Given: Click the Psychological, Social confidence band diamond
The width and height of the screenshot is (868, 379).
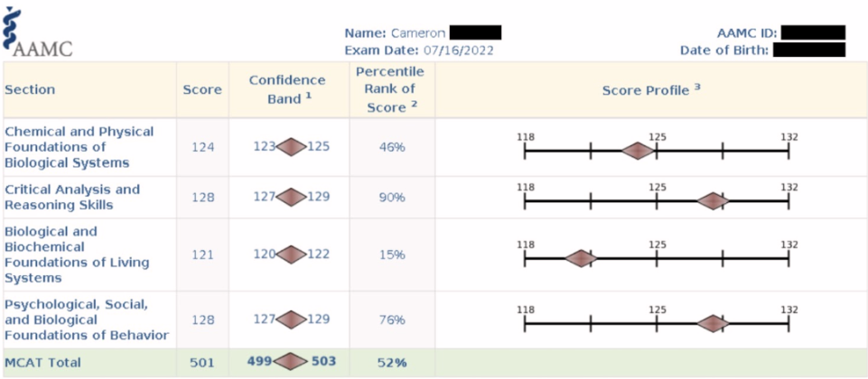Looking at the screenshot, I should tap(291, 319).
